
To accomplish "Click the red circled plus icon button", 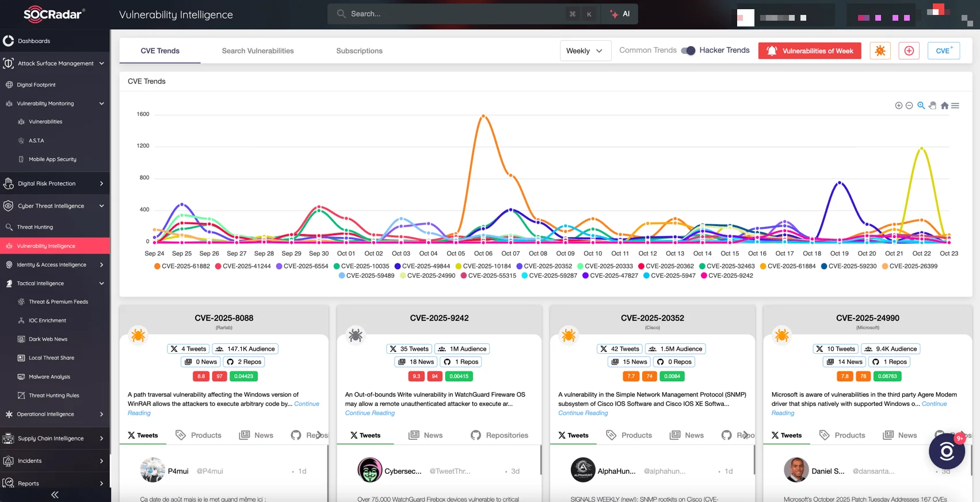I will 909,51.
